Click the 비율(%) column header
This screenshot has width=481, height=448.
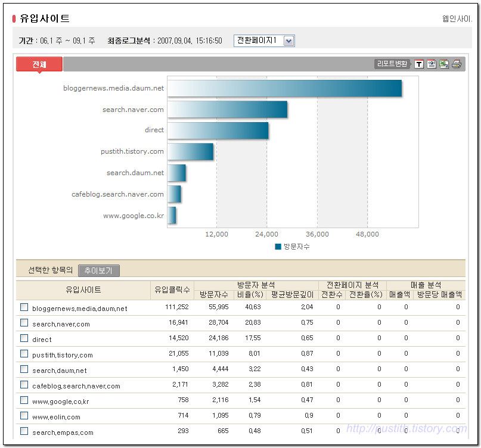(x=250, y=295)
